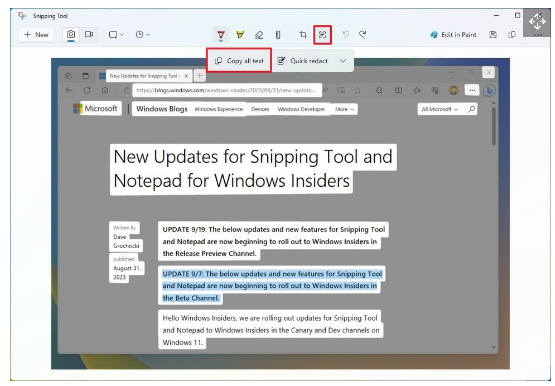Select the image crop tool
The width and height of the screenshot is (555, 386).
[x=303, y=35]
